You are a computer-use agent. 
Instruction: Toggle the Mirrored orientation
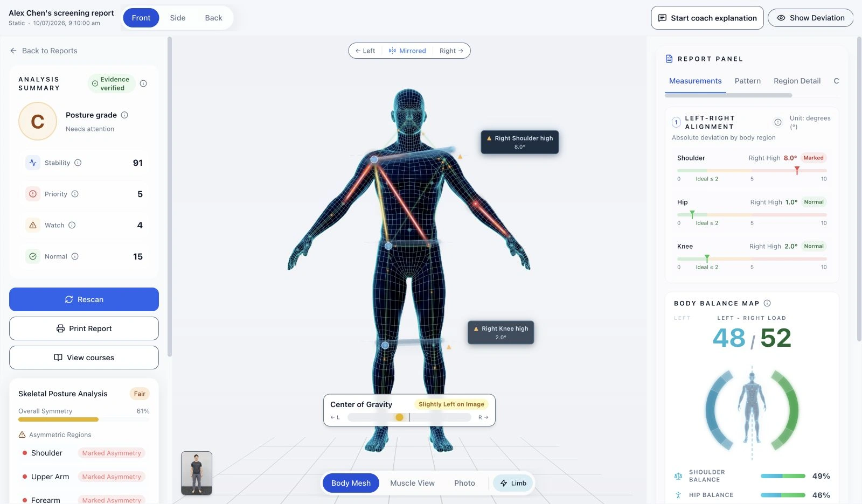coord(407,51)
